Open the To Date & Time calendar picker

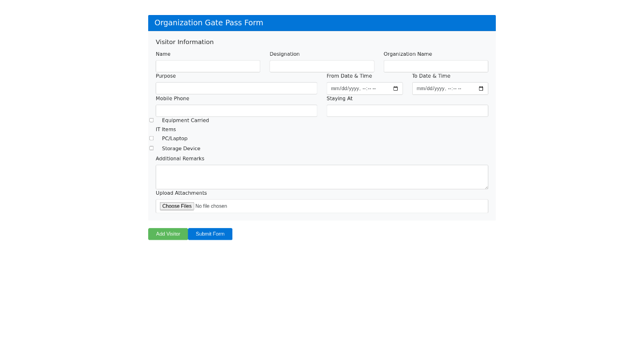[480, 88]
